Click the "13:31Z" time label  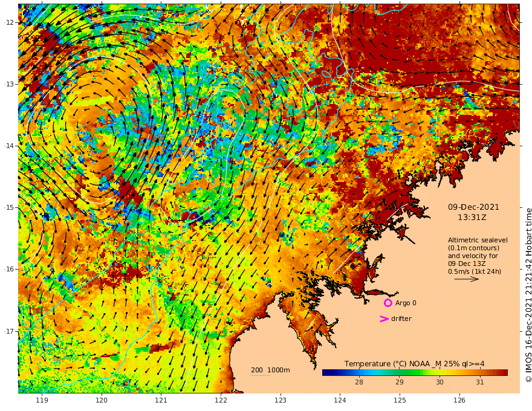click(x=472, y=218)
